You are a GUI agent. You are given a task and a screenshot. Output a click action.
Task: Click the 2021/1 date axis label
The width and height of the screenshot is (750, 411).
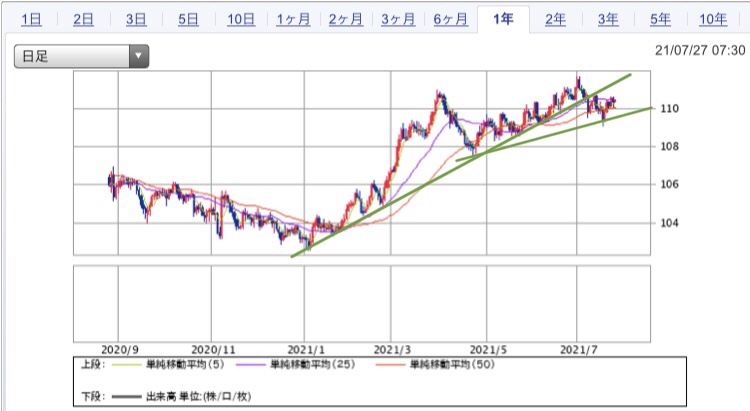tap(306, 350)
